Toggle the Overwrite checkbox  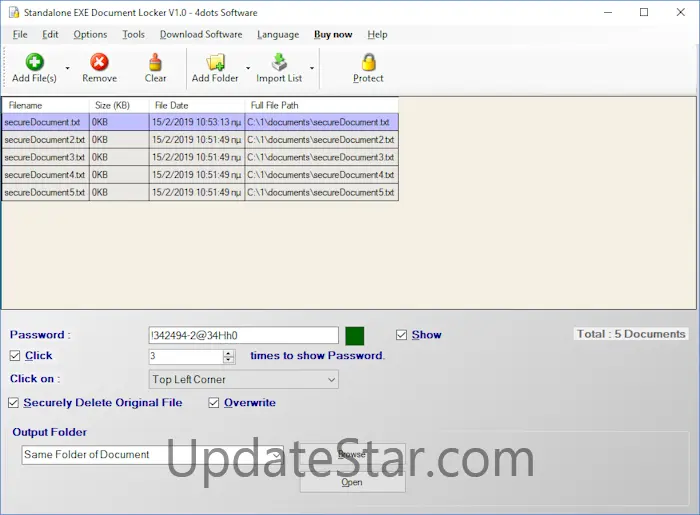[x=215, y=403]
